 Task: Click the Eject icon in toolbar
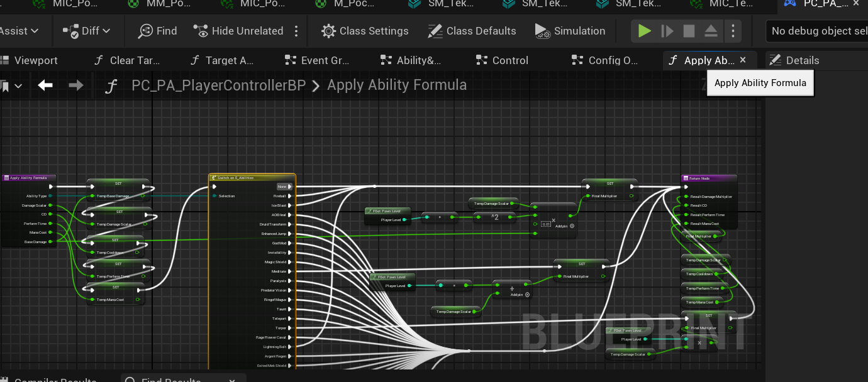click(711, 31)
